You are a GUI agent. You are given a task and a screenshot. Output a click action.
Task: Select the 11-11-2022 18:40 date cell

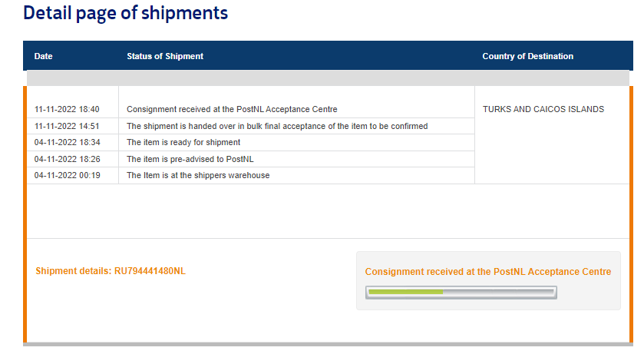click(x=67, y=109)
